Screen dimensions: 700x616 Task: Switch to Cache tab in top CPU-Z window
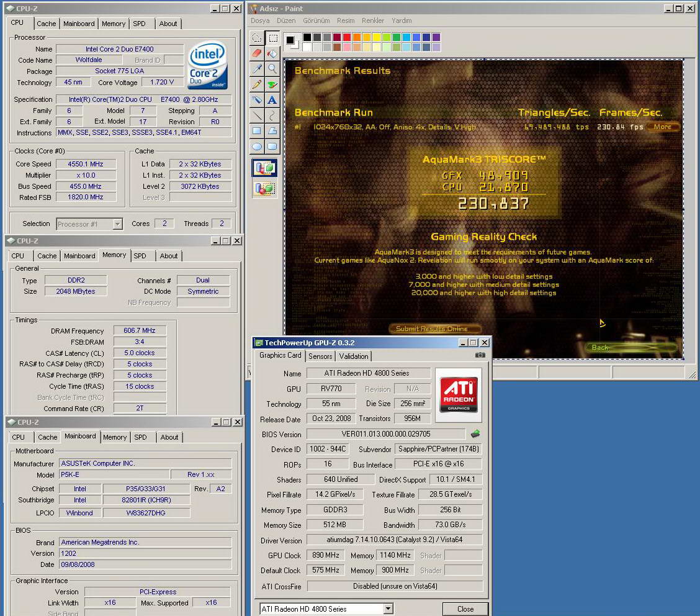coord(47,24)
